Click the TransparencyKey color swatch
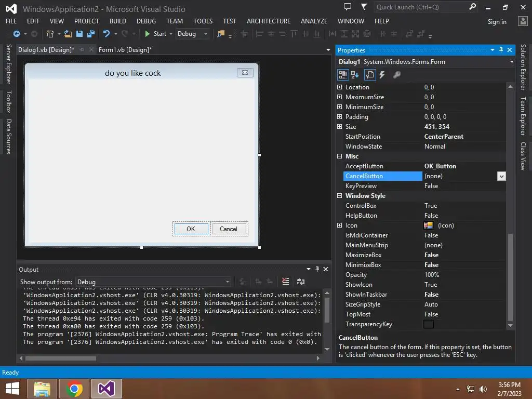The image size is (532, 399). coord(429,324)
